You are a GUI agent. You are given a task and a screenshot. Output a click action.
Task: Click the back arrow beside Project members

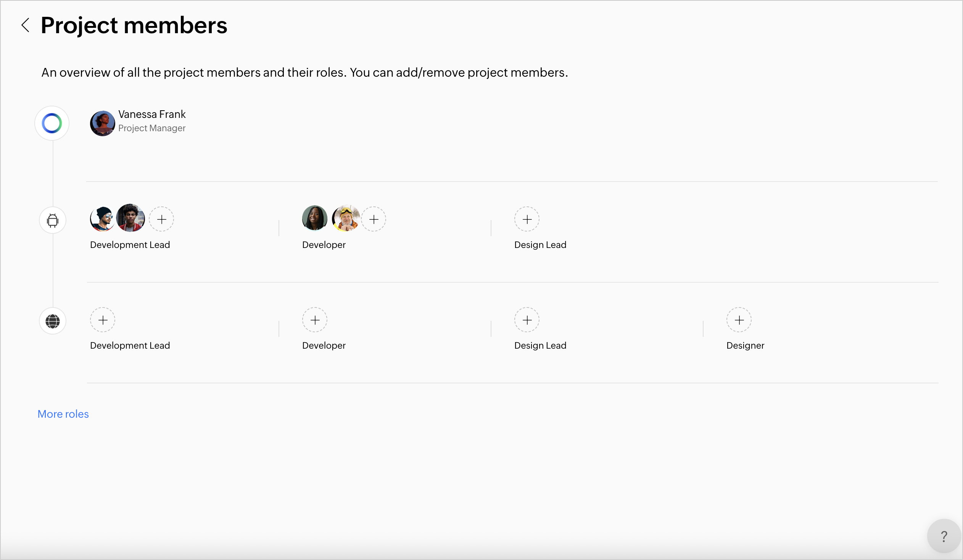[x=26, y=25]
